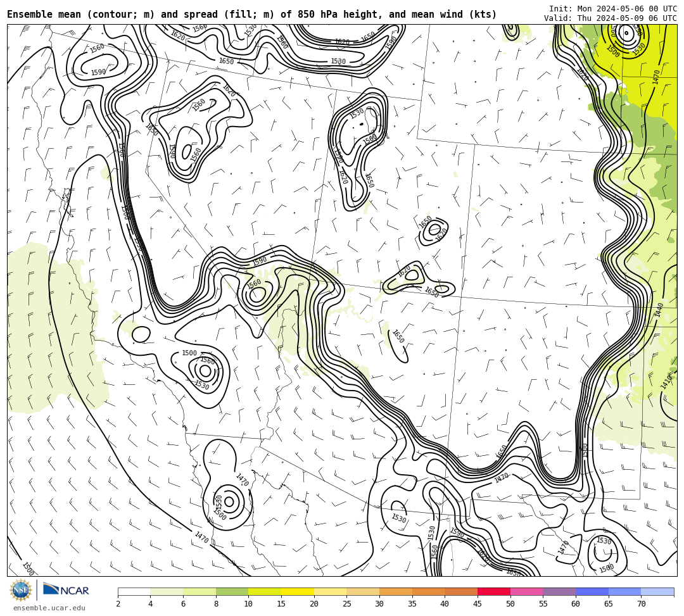Pick the green 8–10 colorbar swatch
684x616 pixels.
pyautogui.click(x=232, y=591)
